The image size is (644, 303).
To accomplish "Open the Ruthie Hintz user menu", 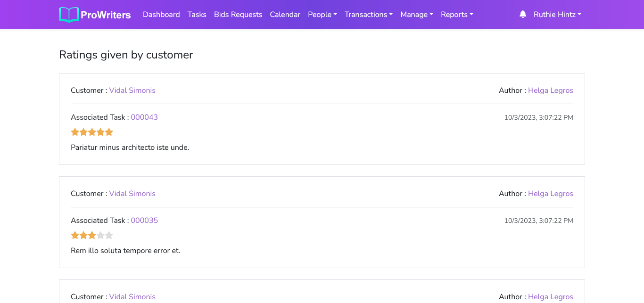I will [x=557, y=15].
